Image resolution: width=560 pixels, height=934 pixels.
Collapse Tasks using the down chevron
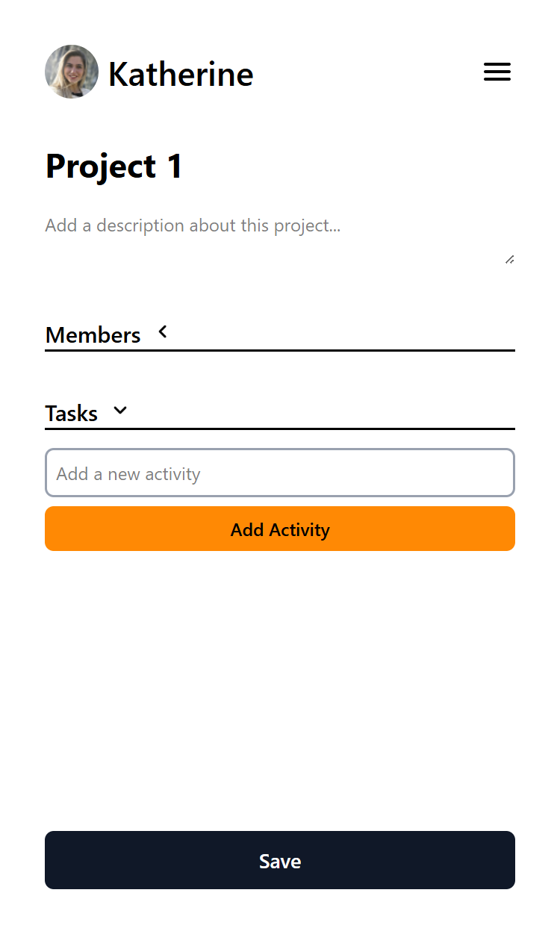120,411
